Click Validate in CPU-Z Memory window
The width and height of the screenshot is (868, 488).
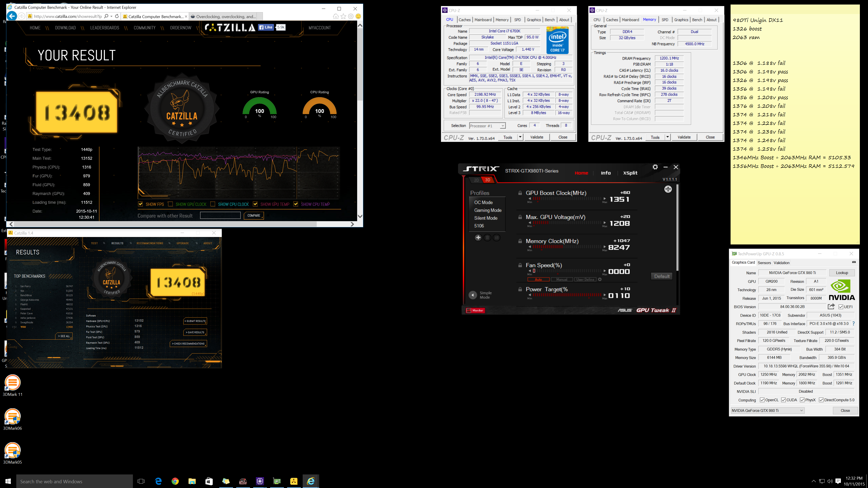pos(684,137)
